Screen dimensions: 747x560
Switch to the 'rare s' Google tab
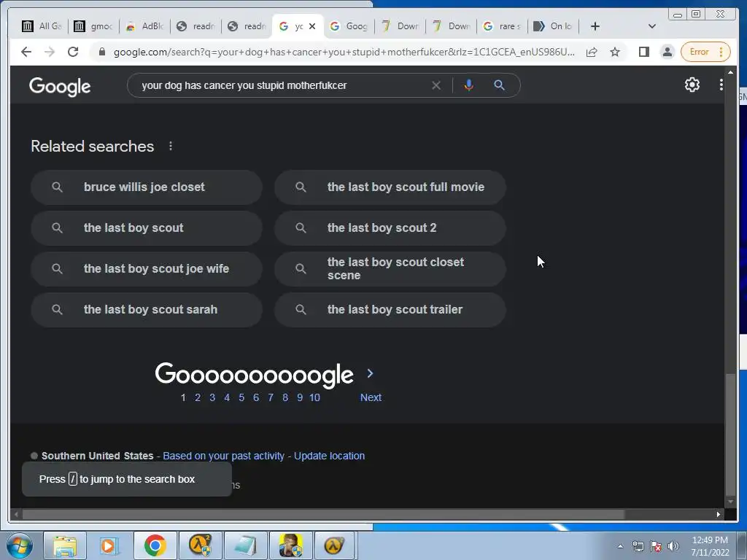[502, 26]
